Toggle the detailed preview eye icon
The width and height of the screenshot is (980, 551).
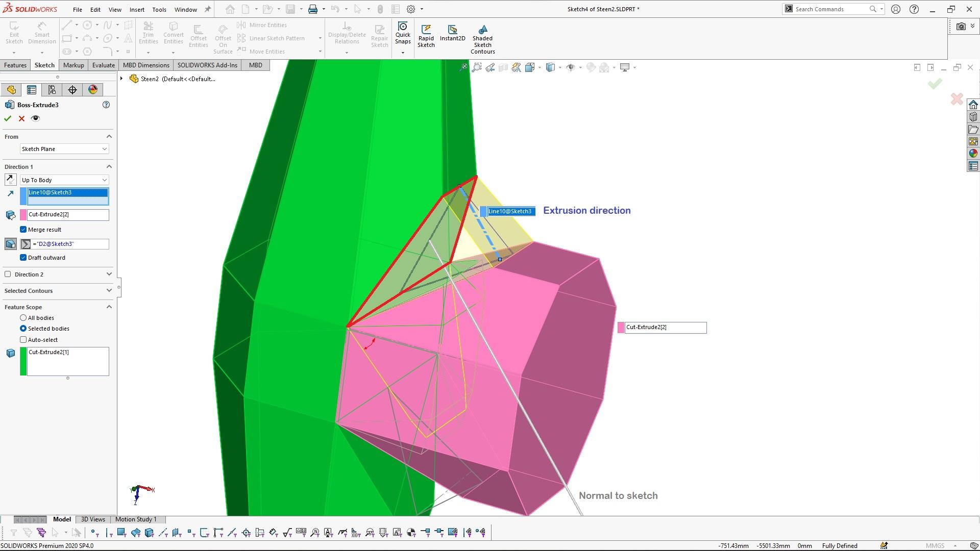click(x=35, y=118)
